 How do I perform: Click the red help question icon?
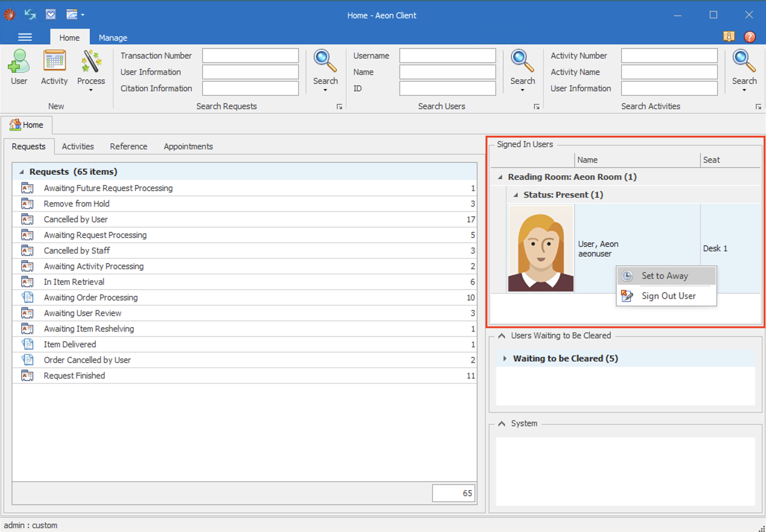749,36
